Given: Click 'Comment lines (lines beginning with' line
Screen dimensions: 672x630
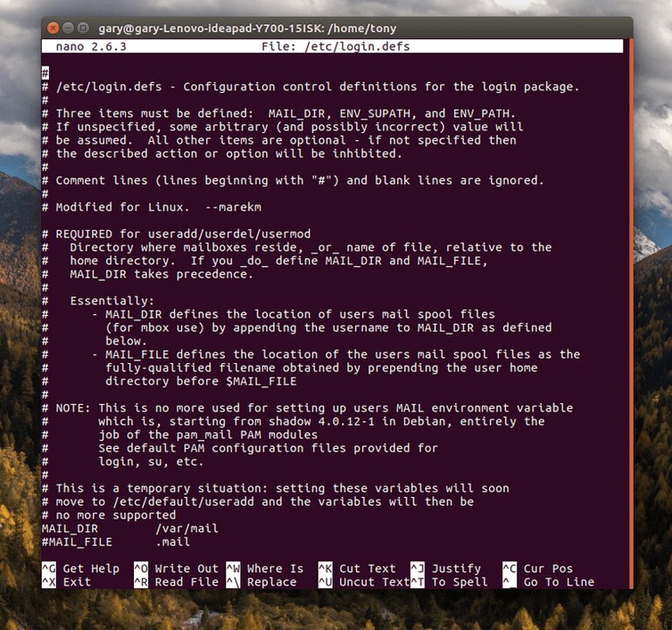Looking at the screenshot, I should pyautogui.click(x=293, y=180).
